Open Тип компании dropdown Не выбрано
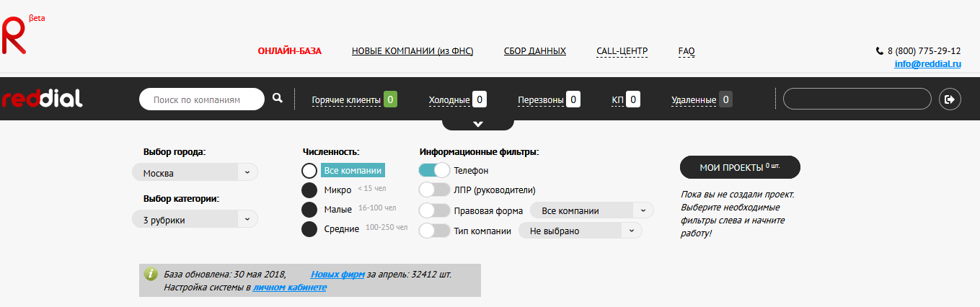Image resolution: width=980 pixels, height=307 pixels. coord(581,231)
